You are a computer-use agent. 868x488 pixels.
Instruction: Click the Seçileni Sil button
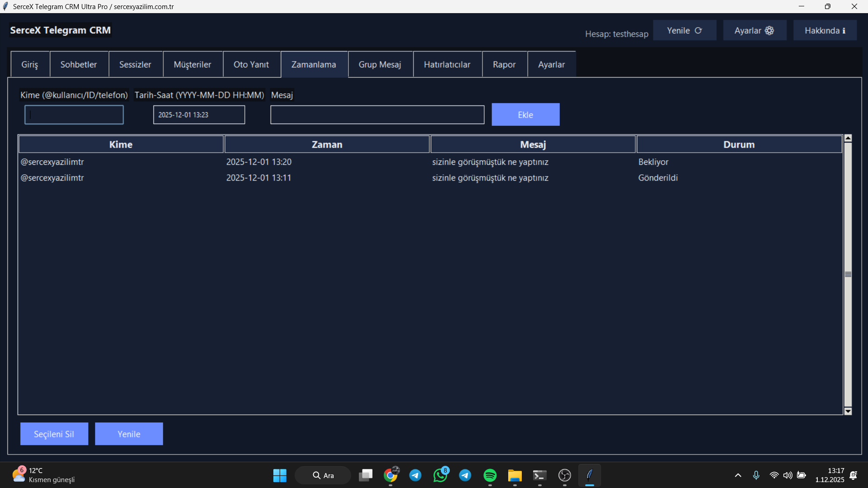(x=54, y=434)
